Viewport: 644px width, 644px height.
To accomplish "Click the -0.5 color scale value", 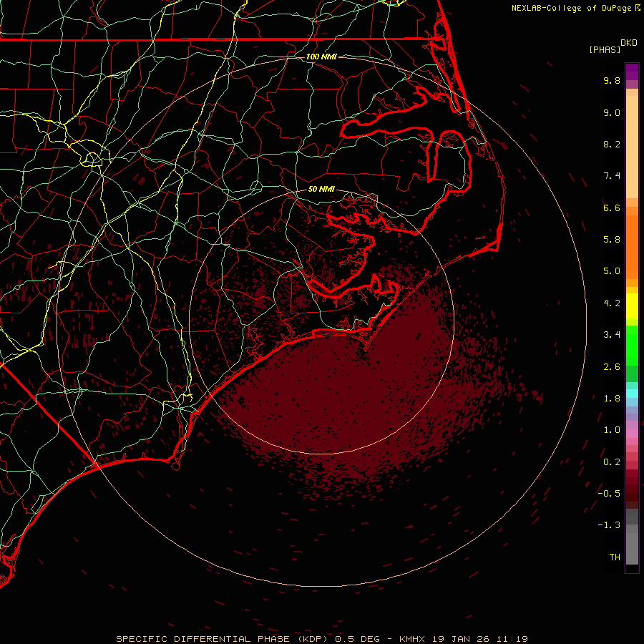I will point(609,494).
